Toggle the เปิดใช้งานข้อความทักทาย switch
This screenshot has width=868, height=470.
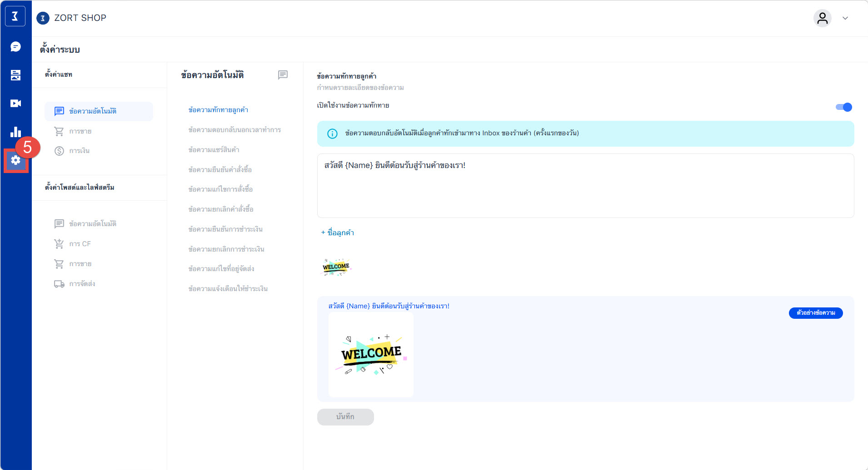point(843,107)
